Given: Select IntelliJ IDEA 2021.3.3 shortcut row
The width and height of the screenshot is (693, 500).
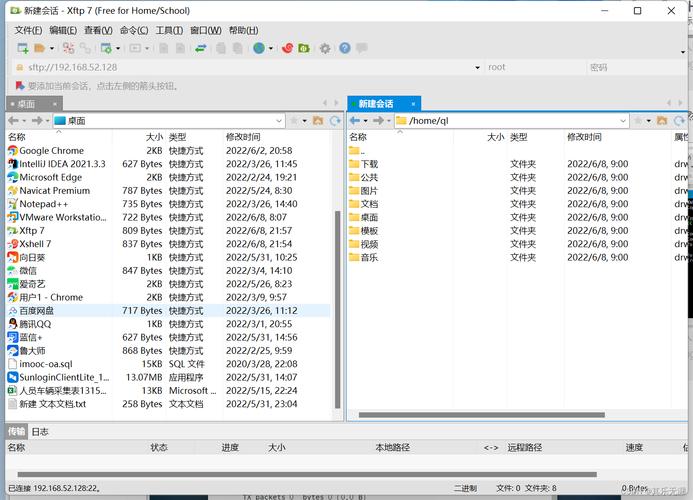Looking at the screenshot, I should 168,164.
